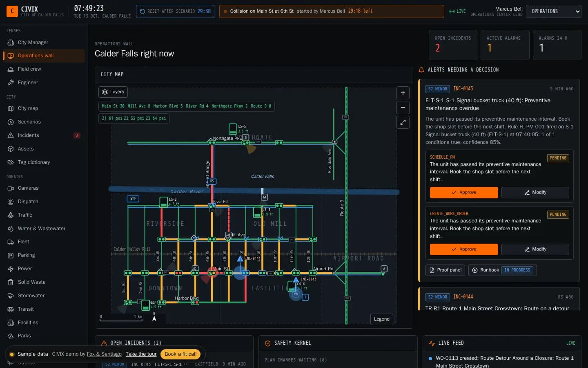Open the Stormwater icon

pos(11,296)
